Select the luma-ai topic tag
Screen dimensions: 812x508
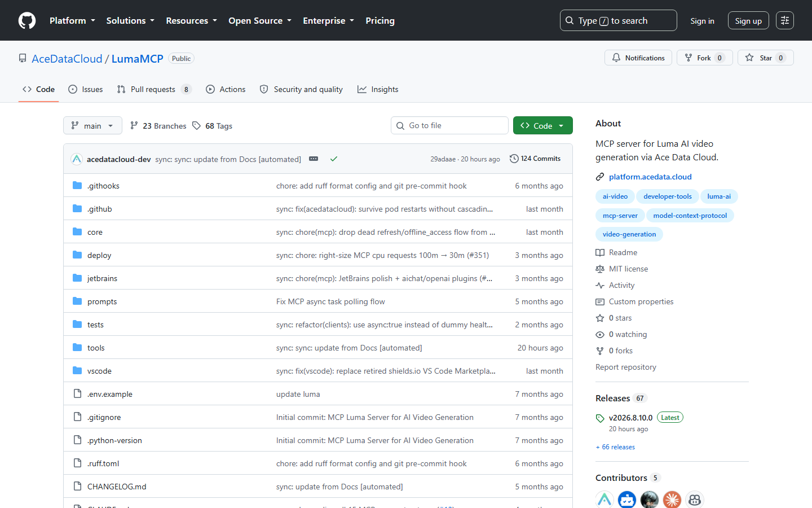coord(719,196)
